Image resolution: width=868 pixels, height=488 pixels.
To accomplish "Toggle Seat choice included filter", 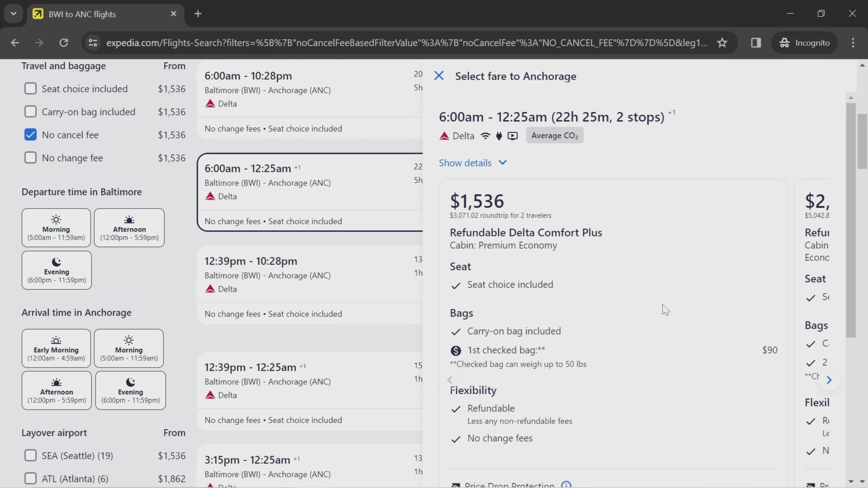I will point(30,89).
